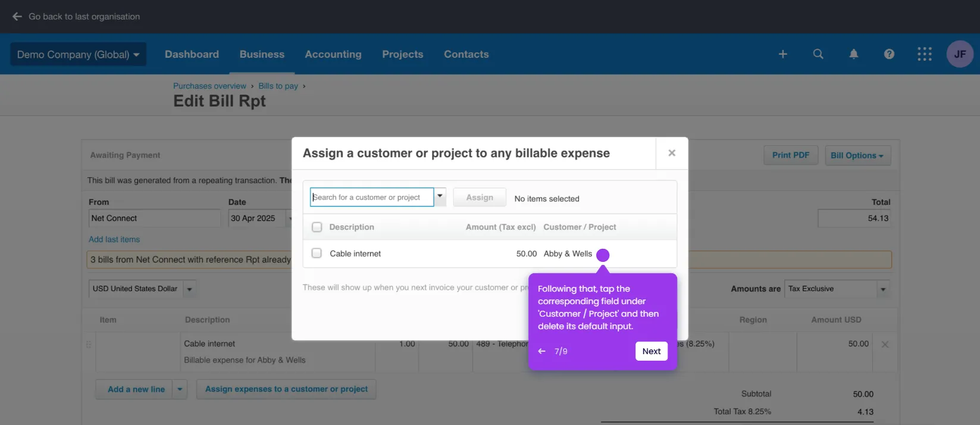Screen dimensions: 980x425
Task: Open the Tax Exclusive amounts dropdown
Action: click(x=883, y=289)
